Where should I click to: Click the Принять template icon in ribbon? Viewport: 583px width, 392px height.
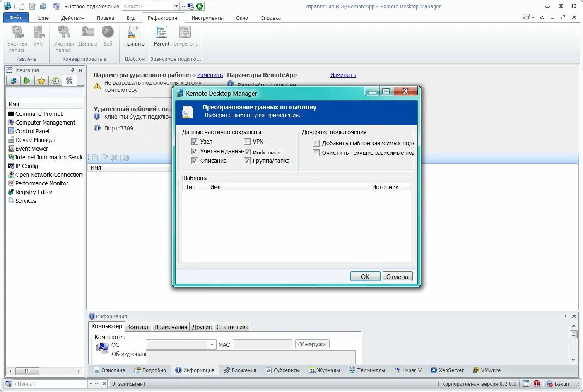(133, 32)
